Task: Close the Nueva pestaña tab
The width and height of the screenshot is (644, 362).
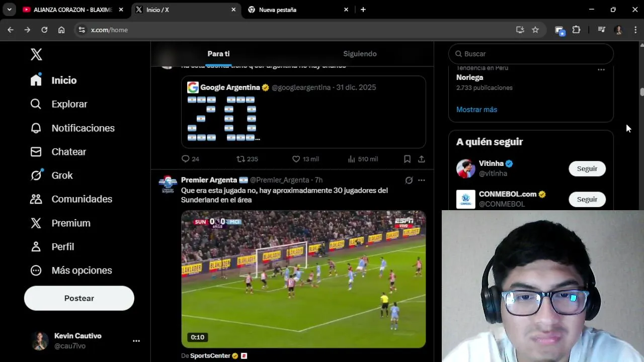Action: pyautogui.click(x=346, y=10)
